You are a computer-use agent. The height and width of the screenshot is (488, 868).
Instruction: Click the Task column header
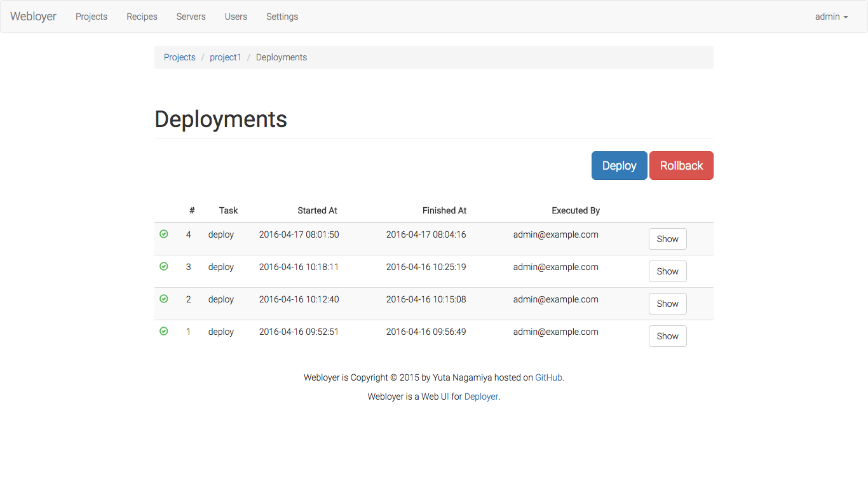(229, 210)
